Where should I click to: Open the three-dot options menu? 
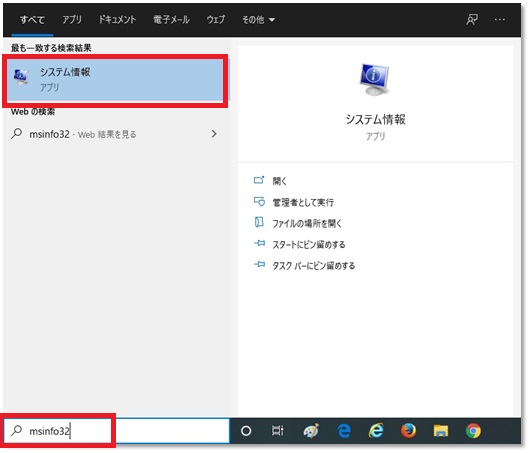(x=500, y=20)
